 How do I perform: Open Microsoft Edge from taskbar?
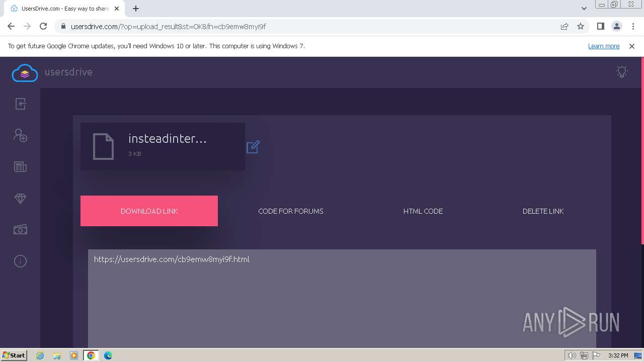[x=108, y=355]
